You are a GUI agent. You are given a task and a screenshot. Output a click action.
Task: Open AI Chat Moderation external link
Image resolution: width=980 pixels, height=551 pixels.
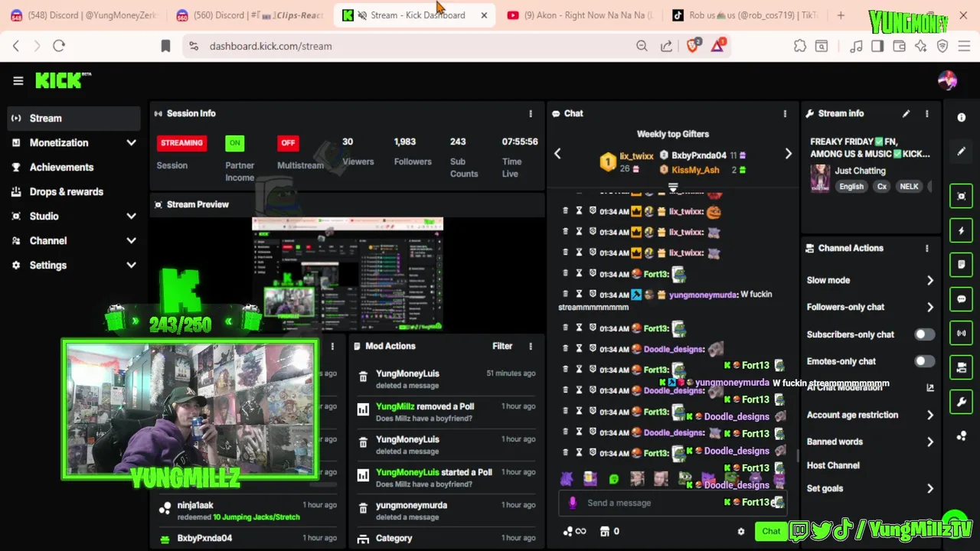click(930, 388)
